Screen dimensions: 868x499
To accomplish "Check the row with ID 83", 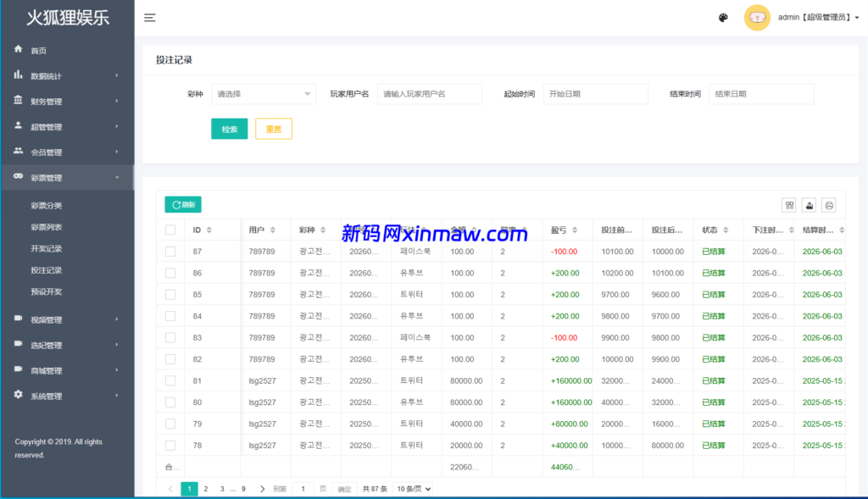I will 170,338.
